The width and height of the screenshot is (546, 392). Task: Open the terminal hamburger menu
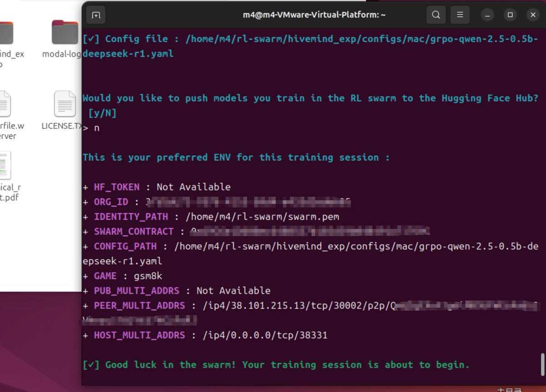coord(460,15)
